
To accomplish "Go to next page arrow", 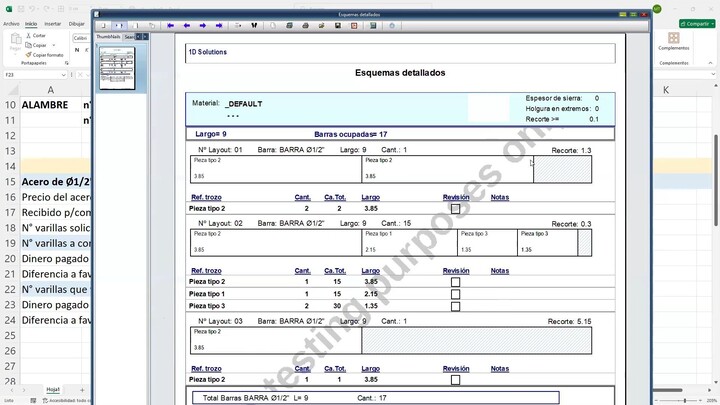I will 202,26.
